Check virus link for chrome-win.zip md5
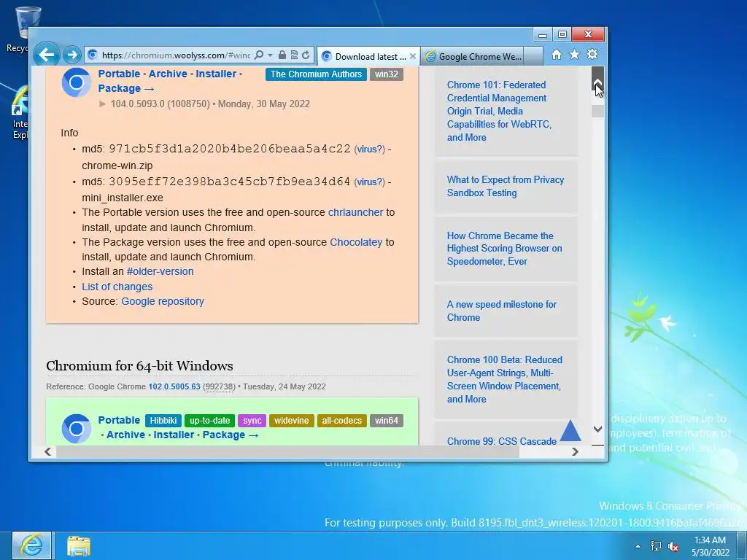Image resolution: width=747 pixels, height=560 pixels. click(x=369, y=149)
